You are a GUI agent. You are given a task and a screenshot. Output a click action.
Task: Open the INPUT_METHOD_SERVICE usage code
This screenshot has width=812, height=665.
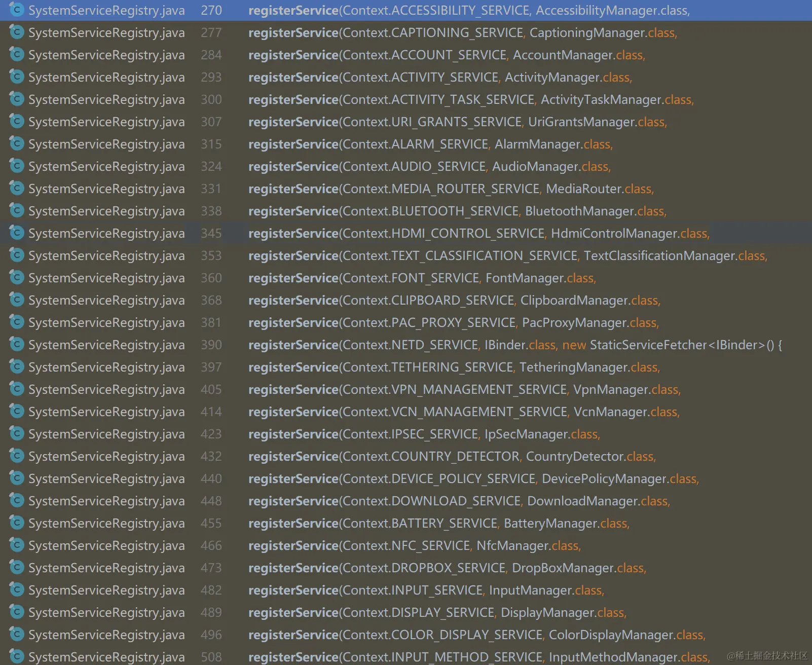pyautogui.click(x=479, y=657)
